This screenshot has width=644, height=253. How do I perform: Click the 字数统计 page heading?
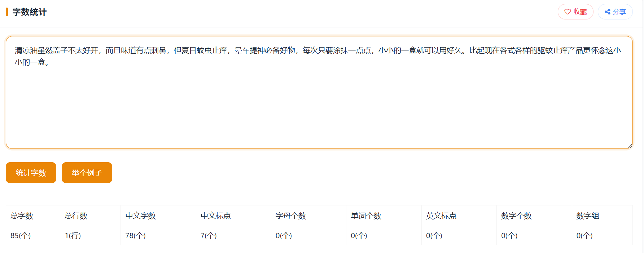point(30,12)
